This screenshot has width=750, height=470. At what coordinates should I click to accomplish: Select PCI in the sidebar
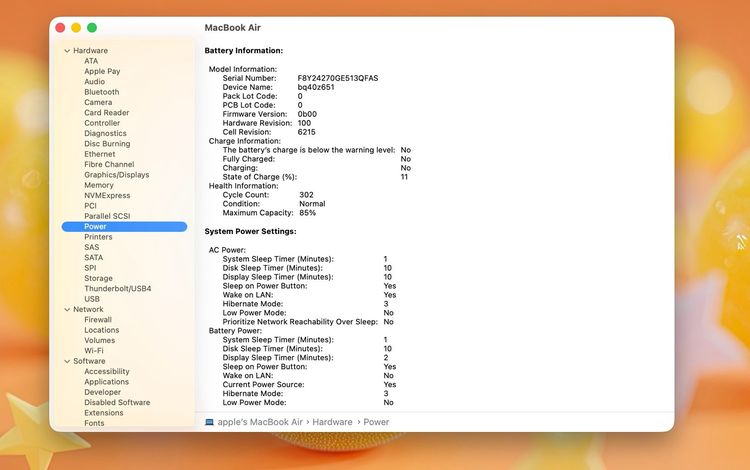coord(90,206)
